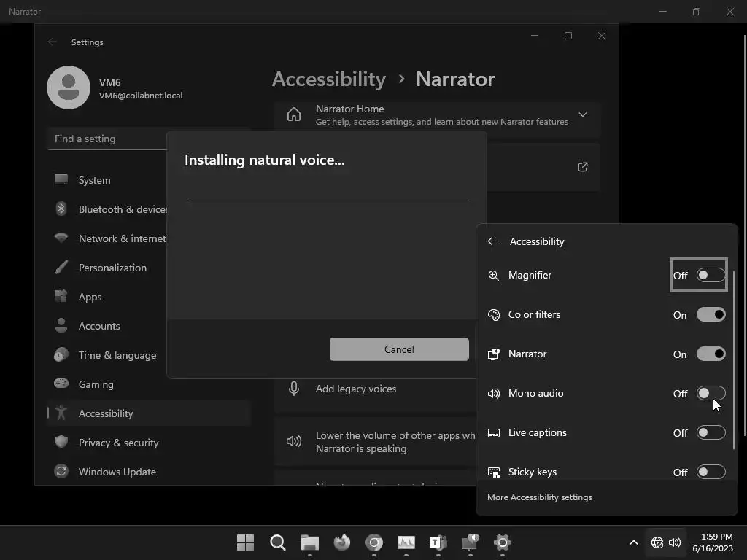Screen dimensions: 747x560
Task: Click the installing voice progress bar
Action: (x=329, y=201)
